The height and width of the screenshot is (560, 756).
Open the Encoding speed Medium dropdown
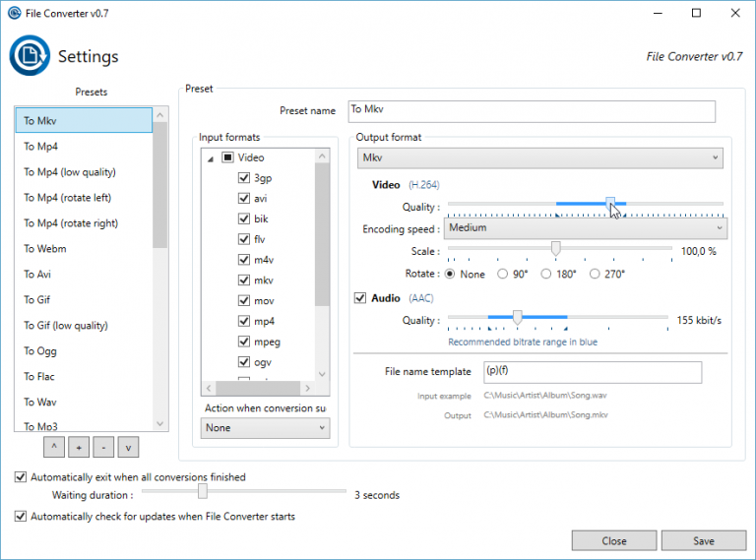pyautogui.click(x=586, y=228)
